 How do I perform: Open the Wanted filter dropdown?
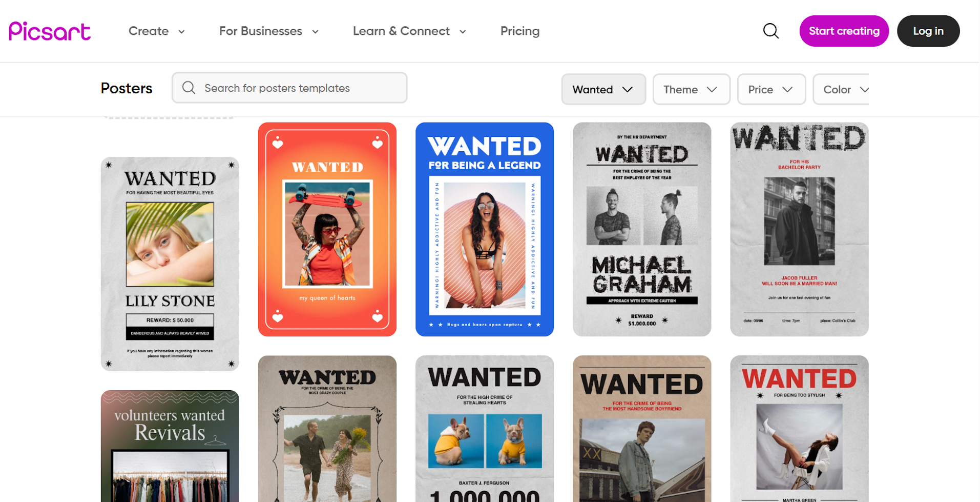[603, 89]
